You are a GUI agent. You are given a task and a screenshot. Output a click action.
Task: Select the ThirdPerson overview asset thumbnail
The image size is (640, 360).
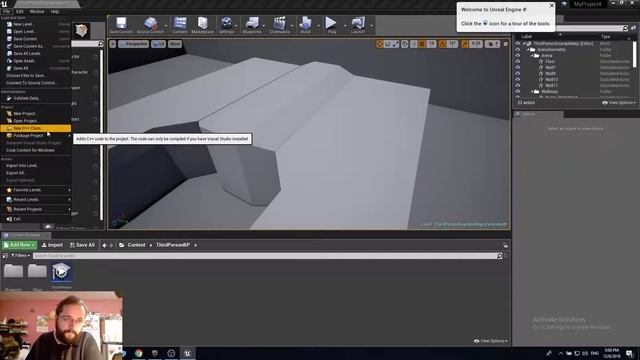tap(61, 272)
